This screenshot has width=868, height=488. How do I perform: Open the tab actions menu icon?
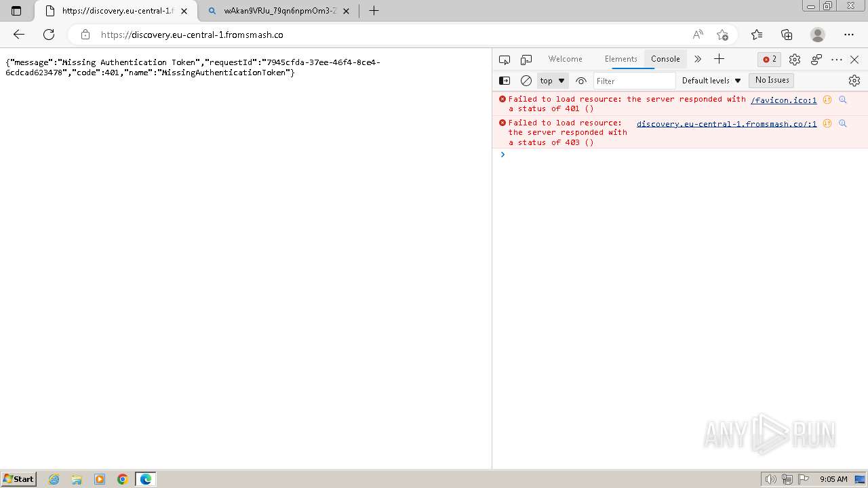[x=16, y=11]
